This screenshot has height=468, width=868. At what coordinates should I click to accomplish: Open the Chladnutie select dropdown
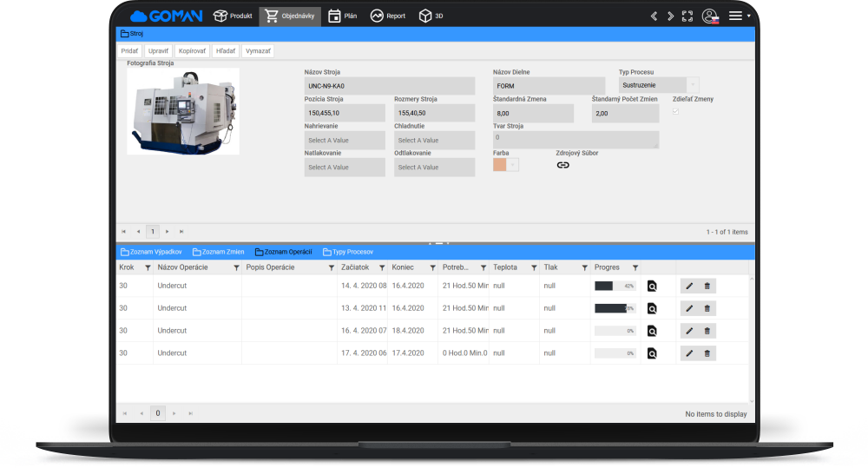[x=434, y=140]
